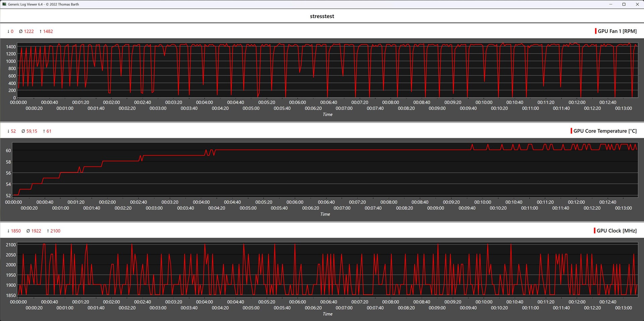Screen dimensions: 644x321
Task: Click the red GPU Clock legend marker
Action: 594,231
